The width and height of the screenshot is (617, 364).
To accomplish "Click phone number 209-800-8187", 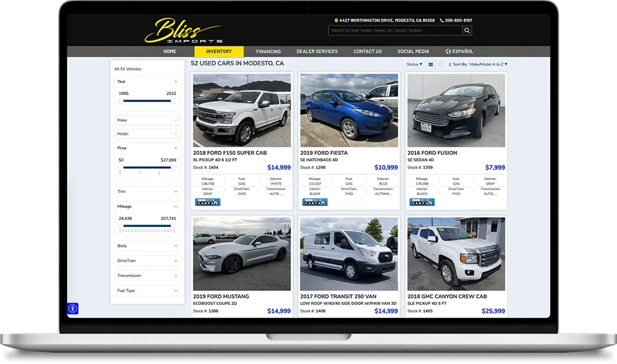I will tap(458, 20).
